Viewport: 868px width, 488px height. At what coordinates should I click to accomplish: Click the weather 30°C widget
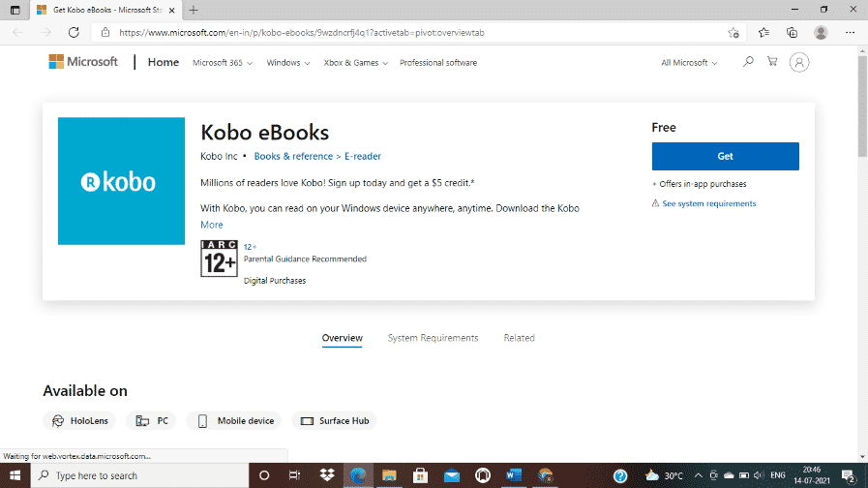point(664,475)
